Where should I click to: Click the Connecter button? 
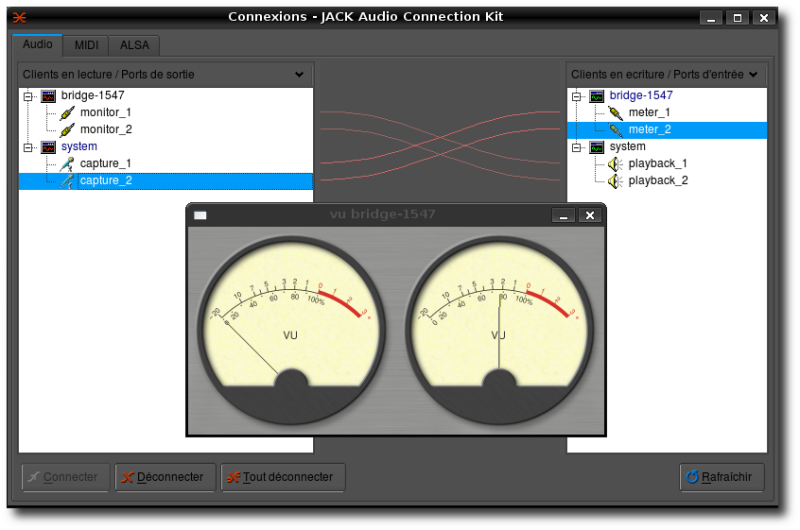[65, 477]
